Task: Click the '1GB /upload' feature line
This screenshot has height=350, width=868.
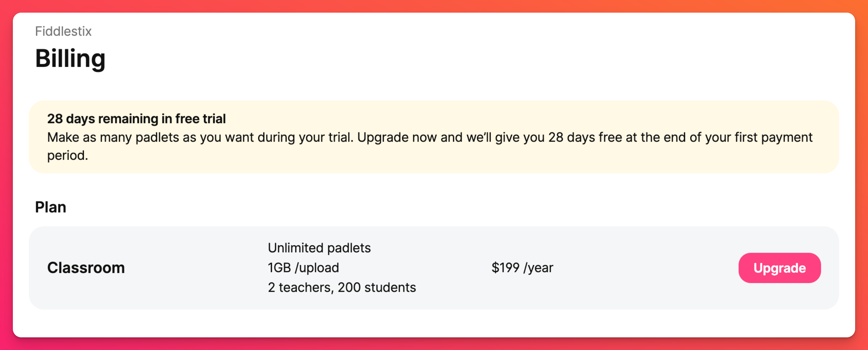Action: tap(303, 268)
